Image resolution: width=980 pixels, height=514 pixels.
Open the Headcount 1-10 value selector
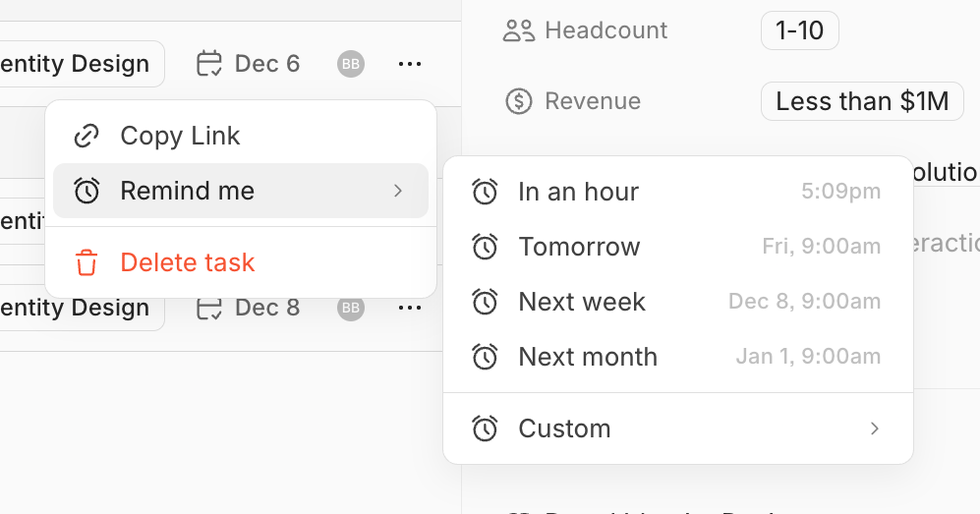(x=799, y=30)
